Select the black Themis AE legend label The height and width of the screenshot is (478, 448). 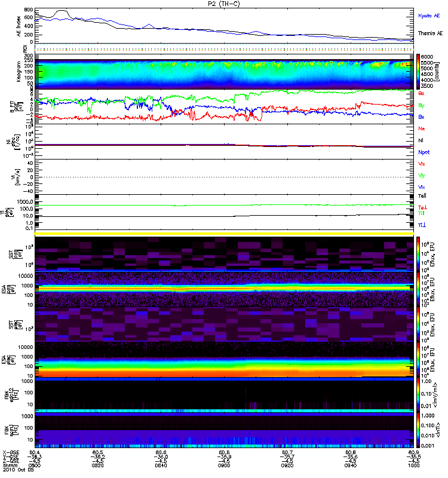[430, 33]
